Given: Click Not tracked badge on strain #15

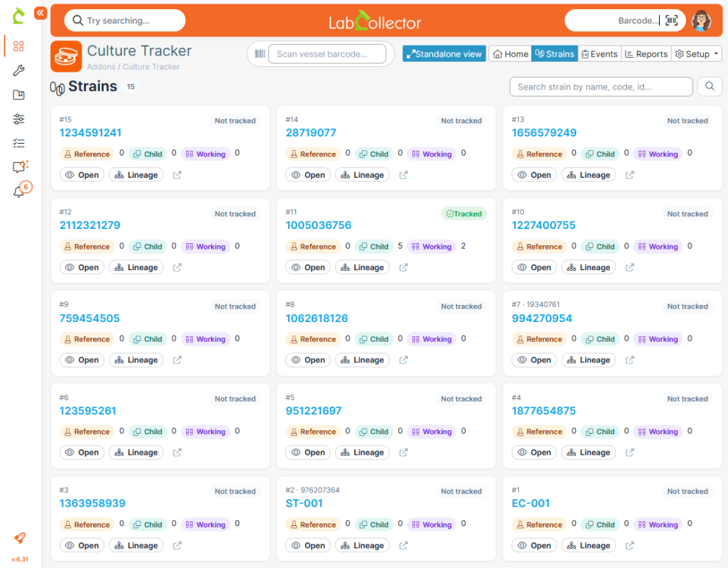Looking at the screenshot, I should pyautogui.click(x=235, y=121).
